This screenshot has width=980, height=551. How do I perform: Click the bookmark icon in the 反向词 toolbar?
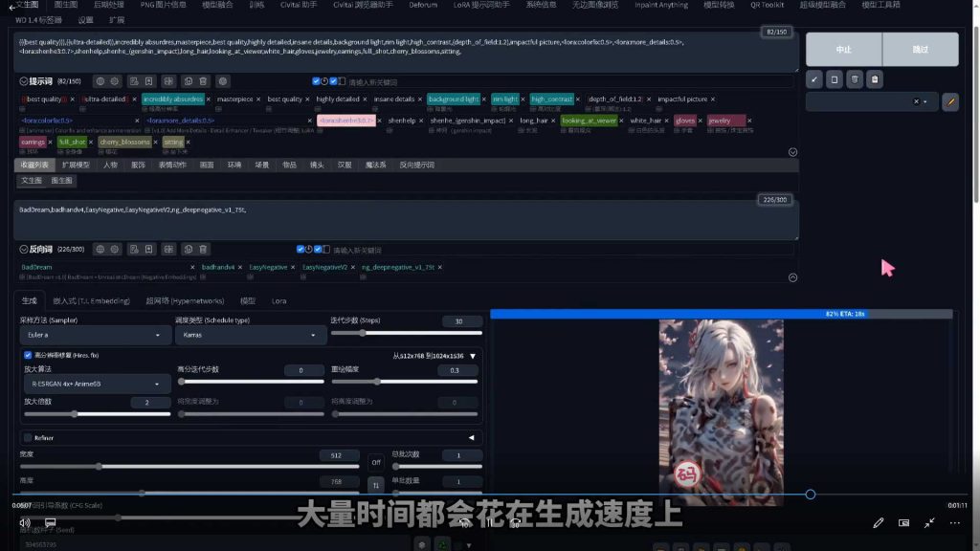point(148,250)
